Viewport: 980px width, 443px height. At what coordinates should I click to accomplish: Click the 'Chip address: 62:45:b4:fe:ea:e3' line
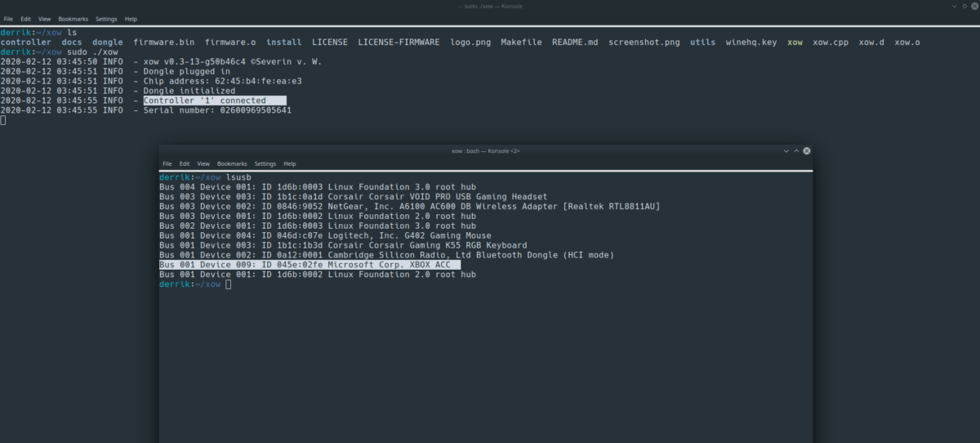coord(151,81)
